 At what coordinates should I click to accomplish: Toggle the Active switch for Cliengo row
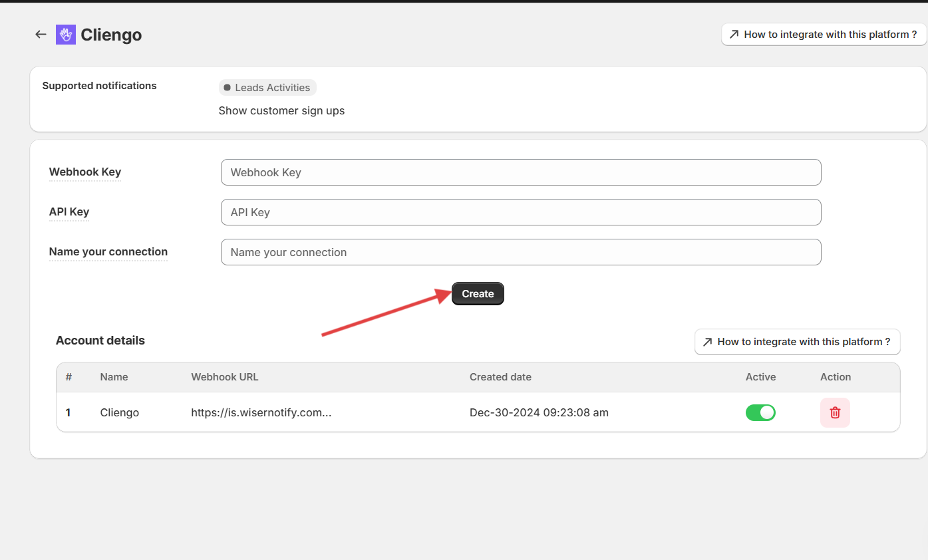click(x=760, y=412)
